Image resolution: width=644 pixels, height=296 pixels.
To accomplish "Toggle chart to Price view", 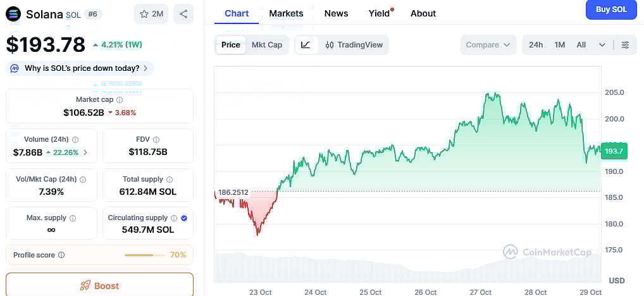I will click(231, 45).
